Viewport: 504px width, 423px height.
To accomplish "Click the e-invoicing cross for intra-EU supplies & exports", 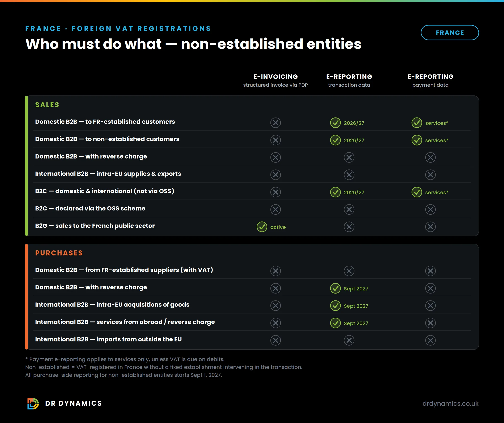I will tap(276, 175).
